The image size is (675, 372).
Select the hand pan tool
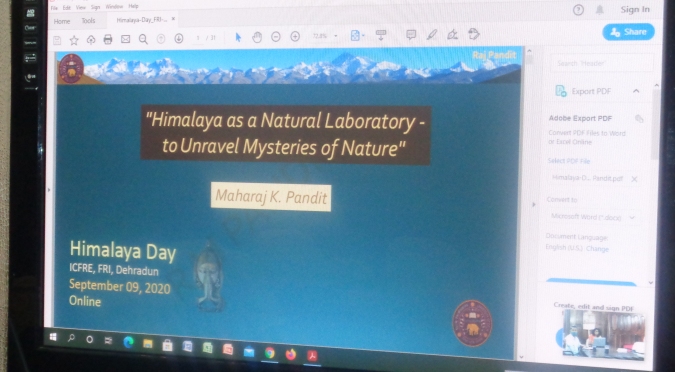pos(257,37)
